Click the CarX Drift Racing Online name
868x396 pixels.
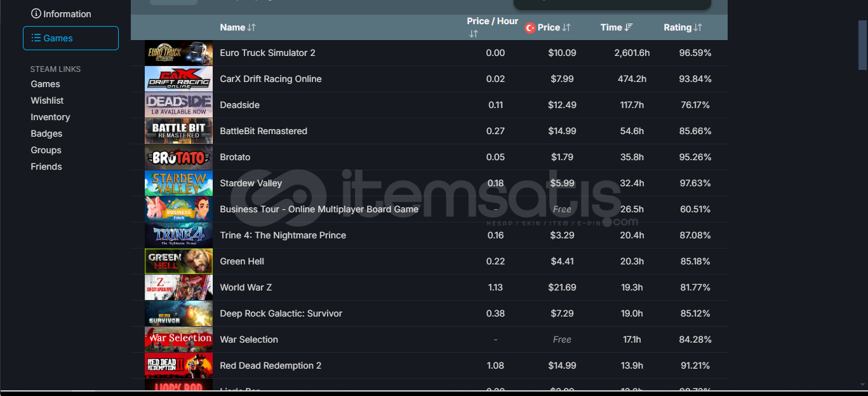270,79
